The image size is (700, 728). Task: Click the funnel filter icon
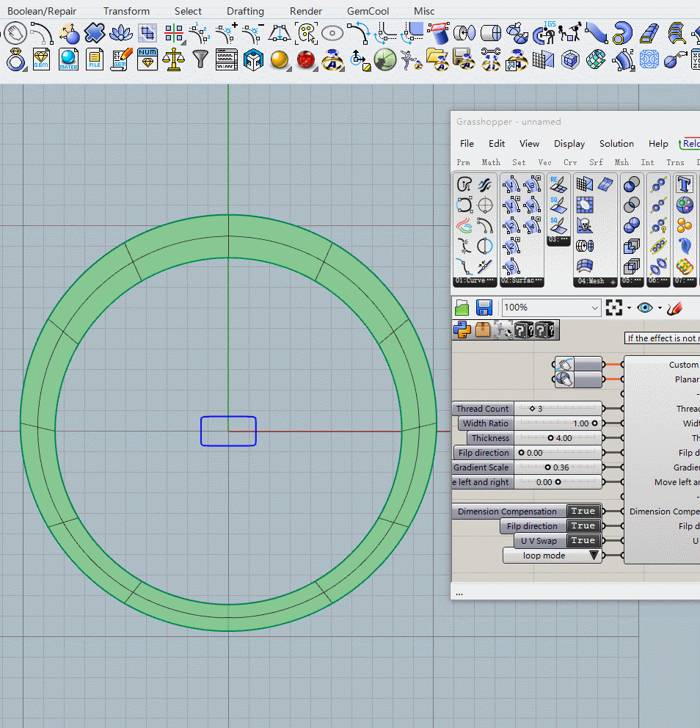[200, 59]
